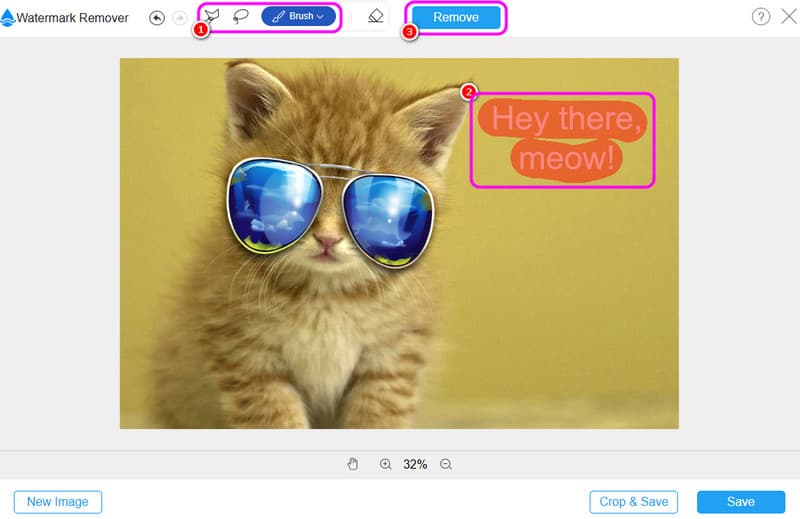Undo the last action

(x=157, y=17)
